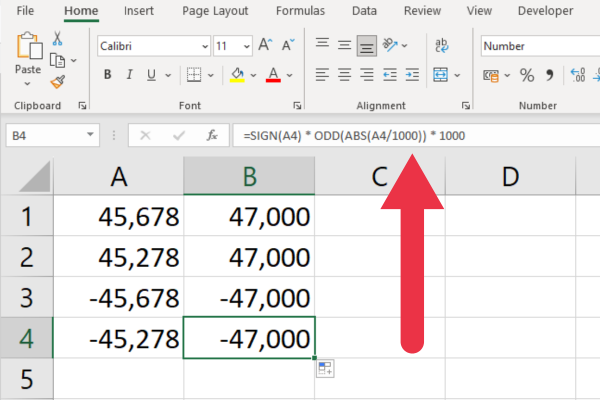The image size is (600, 400).
Task: Open the Number format dropdown box
Action: click(x=540, y=46)
